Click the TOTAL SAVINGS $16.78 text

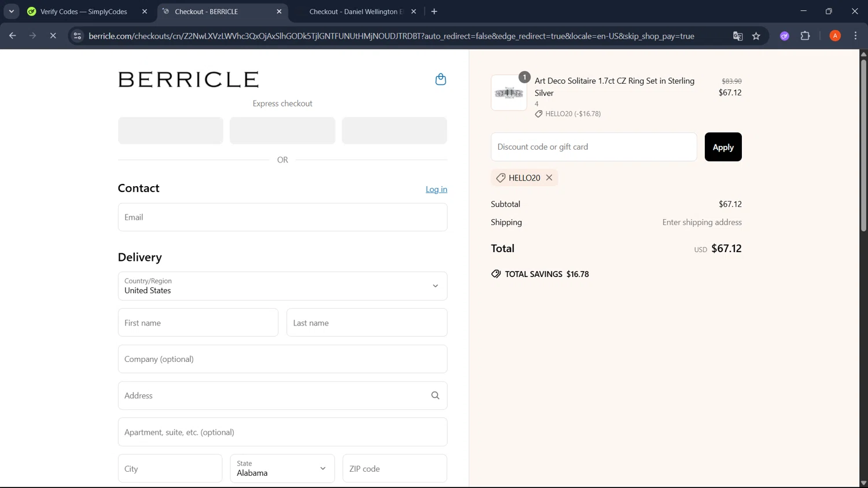(x=547, y=274)
